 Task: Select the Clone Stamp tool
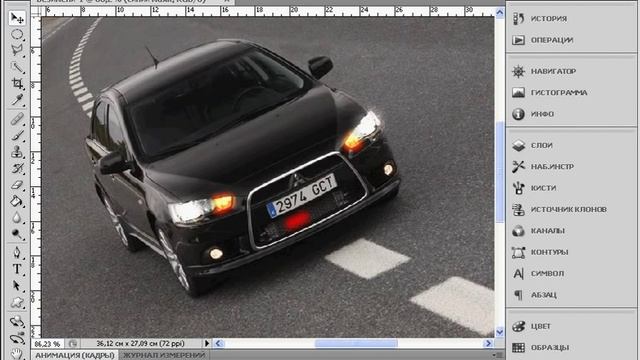point(17,152)
